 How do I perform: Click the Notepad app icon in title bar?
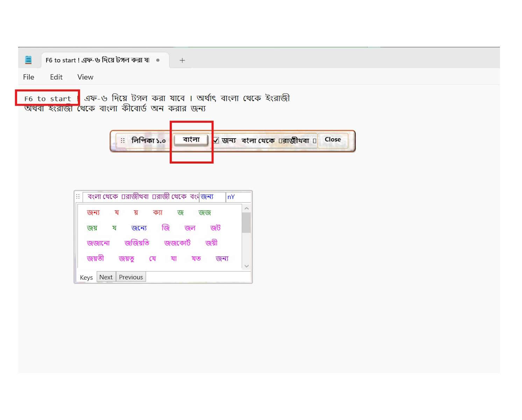(x=28, y=60)
